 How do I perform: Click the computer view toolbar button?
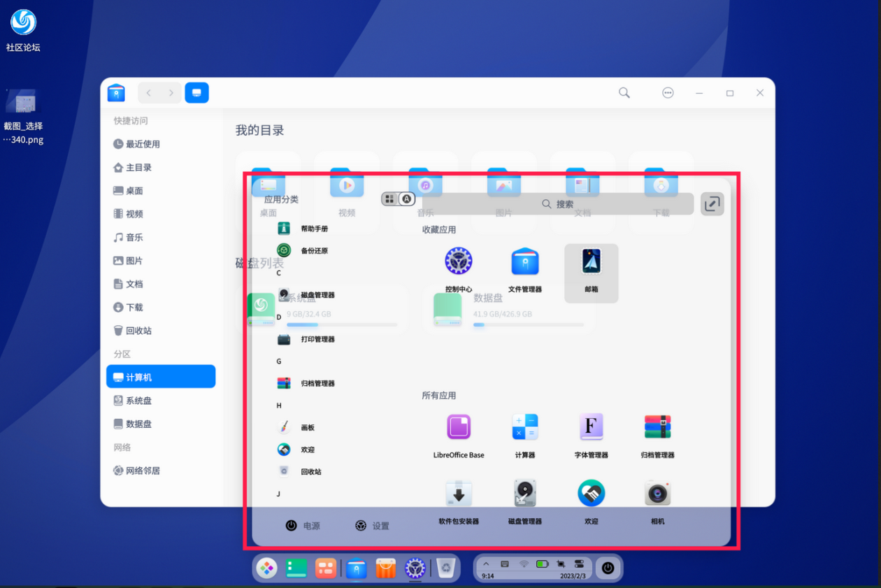point(196,93)
